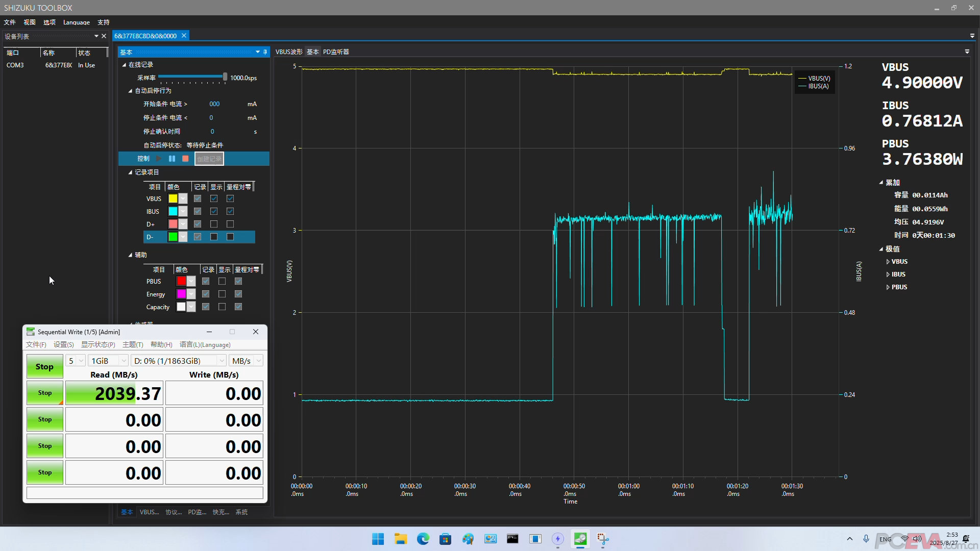Open Snipping Tool from the taskbar
980x551 pixels.
[603, 539]
